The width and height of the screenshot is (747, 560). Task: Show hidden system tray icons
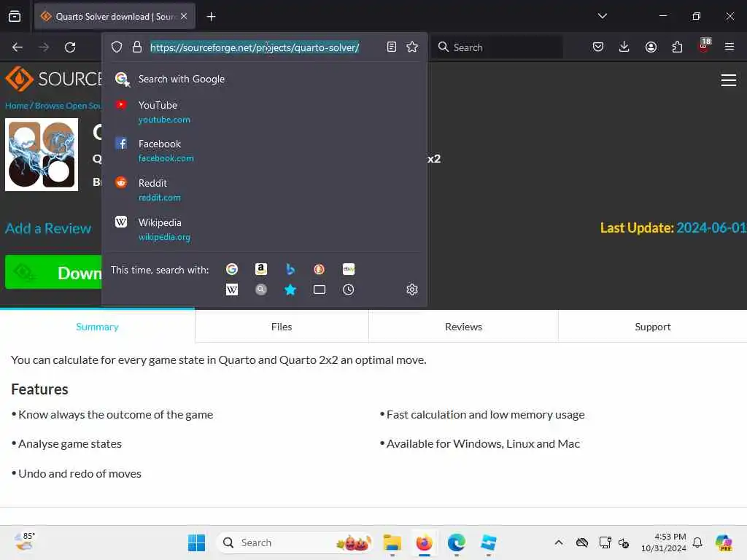[x=558, y=542]
